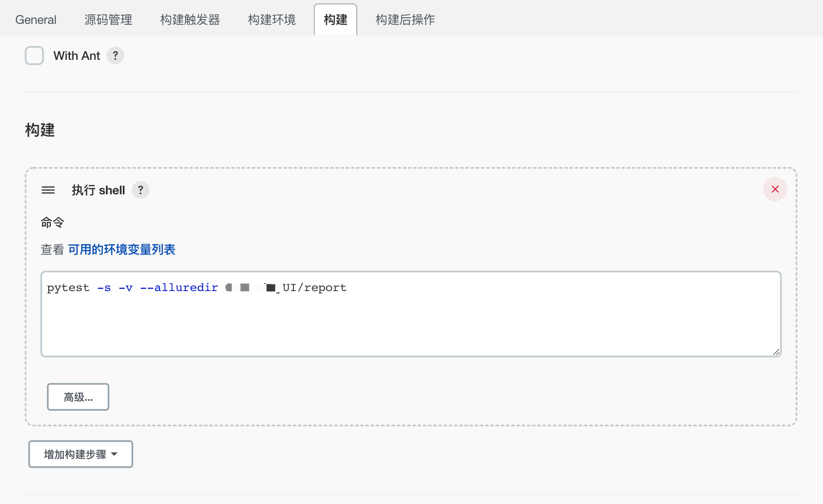
Task: Switch to the 源码管理 tab
Action: click(x=108, y=20)
